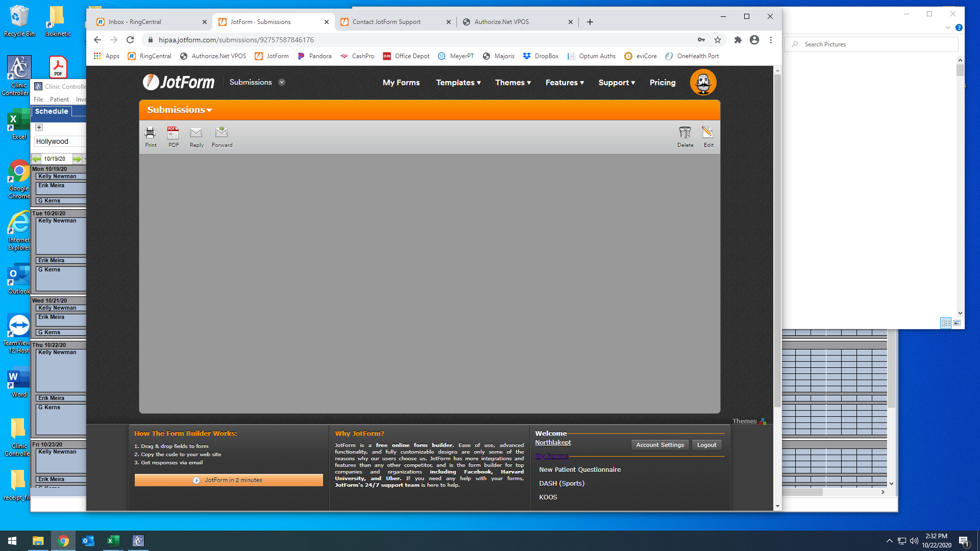Open the New Patient Questionnaire form link
Viewport: 980px width, 551px height.
580,469
